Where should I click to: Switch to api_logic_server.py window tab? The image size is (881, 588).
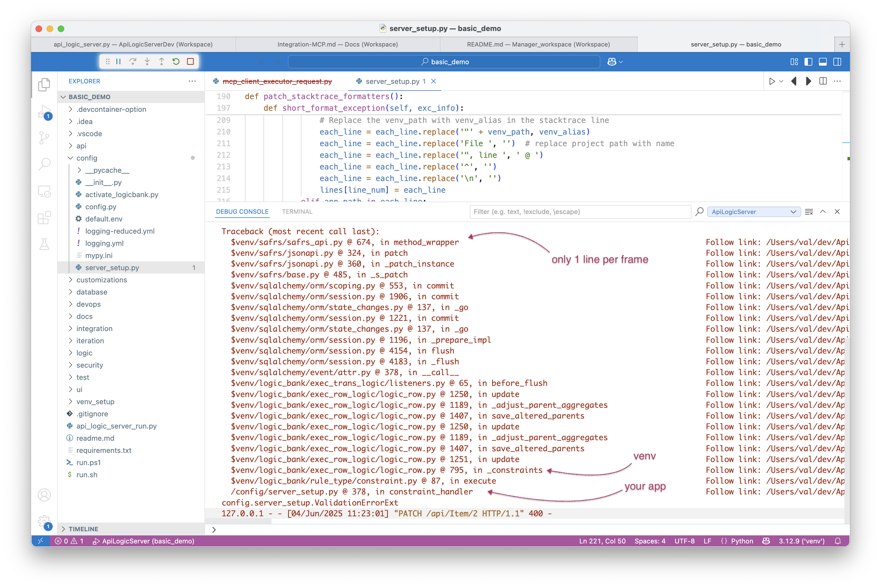[x=133, y=44]
